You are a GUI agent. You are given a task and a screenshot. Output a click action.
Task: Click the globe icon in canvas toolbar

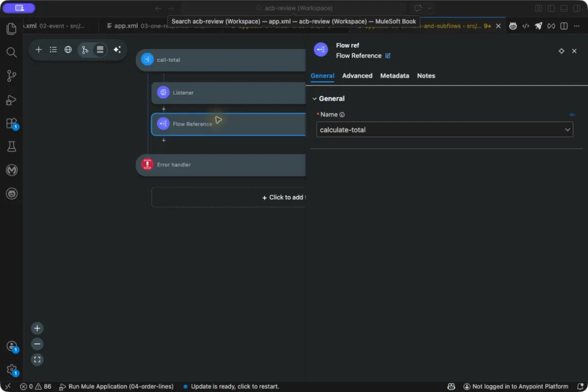pyautogui.click(x=68, y=50)
